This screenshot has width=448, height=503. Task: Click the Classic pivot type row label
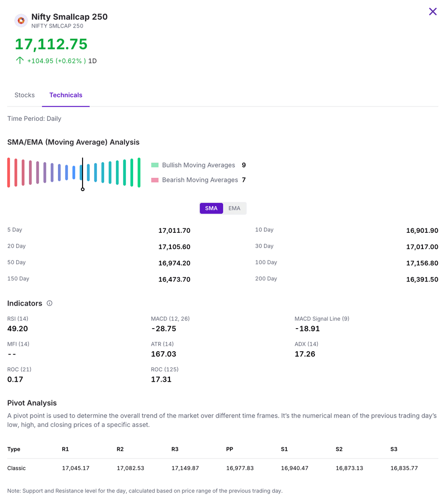pyautogui.click(x=16, y=468)
